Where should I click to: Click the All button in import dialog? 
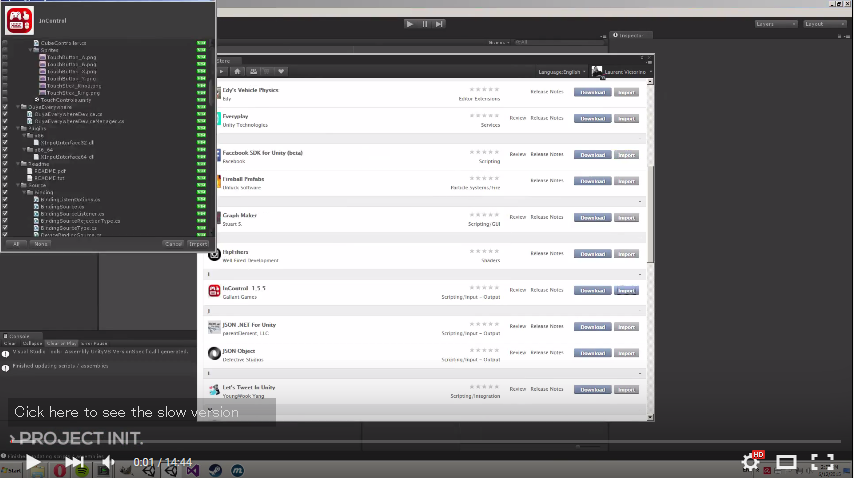tap(16, 244)
